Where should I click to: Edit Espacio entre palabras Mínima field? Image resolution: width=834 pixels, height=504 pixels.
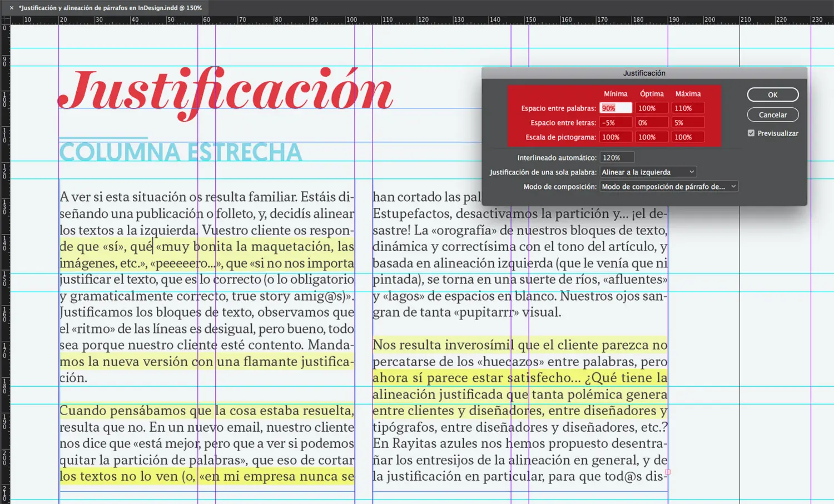click(616, 108)
